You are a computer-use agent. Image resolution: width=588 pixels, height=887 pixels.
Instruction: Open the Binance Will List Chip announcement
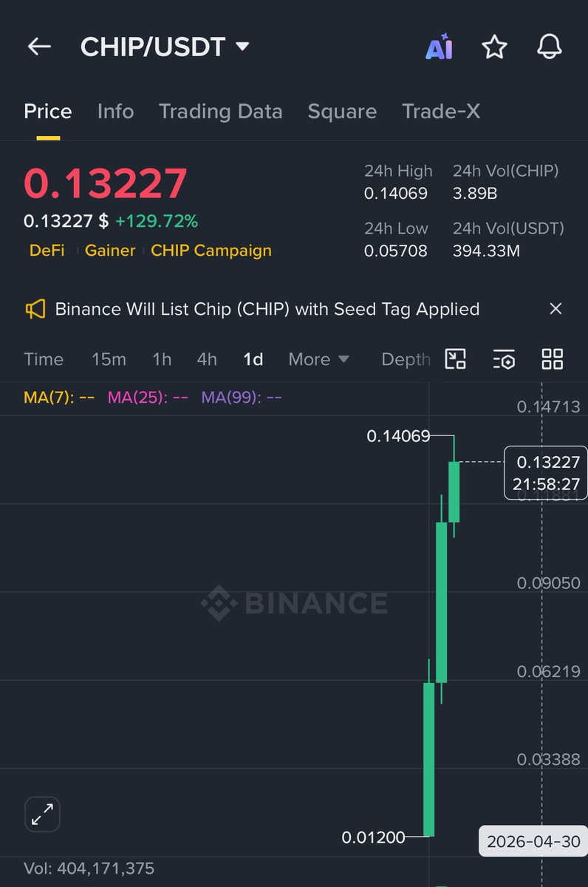pyautogui.click(x=267, y=309)
